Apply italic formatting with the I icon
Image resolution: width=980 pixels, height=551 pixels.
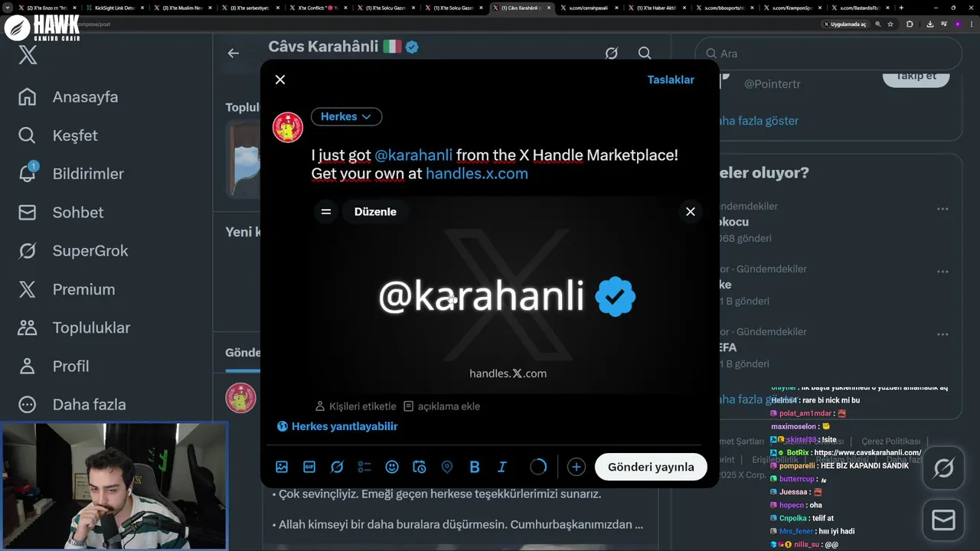pos(502,467)
